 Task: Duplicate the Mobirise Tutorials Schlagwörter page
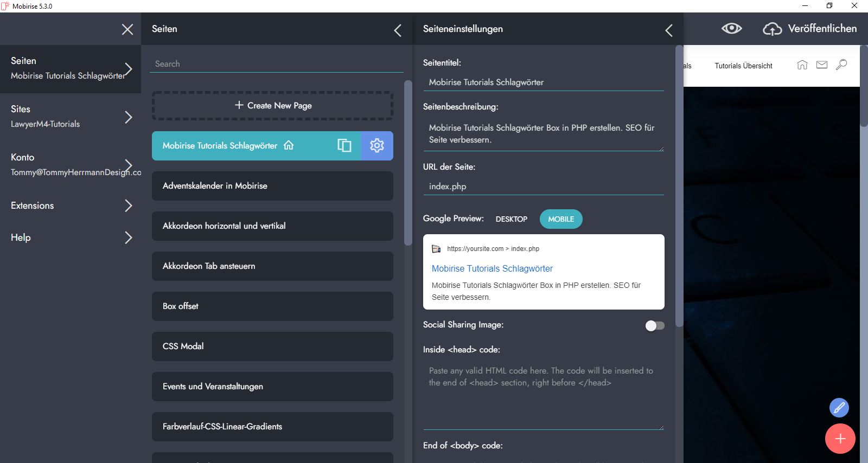(x=344, y=145)
